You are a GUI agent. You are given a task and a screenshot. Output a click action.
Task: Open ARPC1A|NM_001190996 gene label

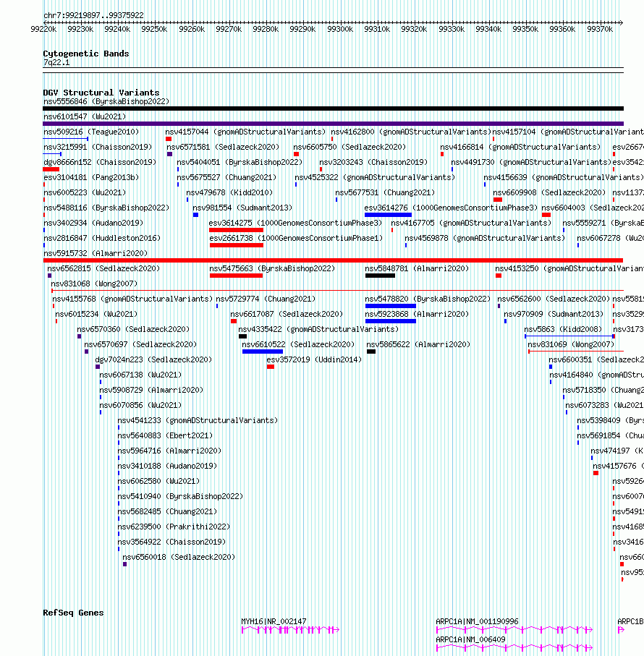[x=477, y=622]
